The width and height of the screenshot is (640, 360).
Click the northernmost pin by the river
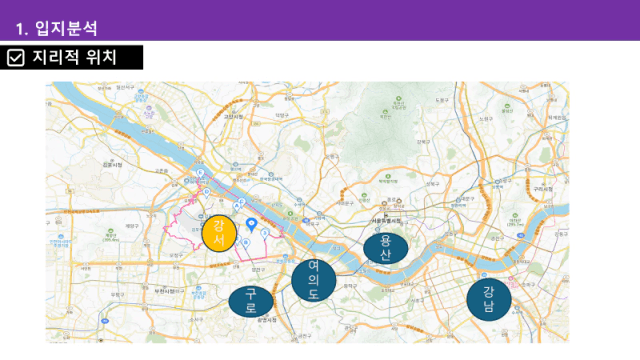pyautogui.click(x=200, y=173)
